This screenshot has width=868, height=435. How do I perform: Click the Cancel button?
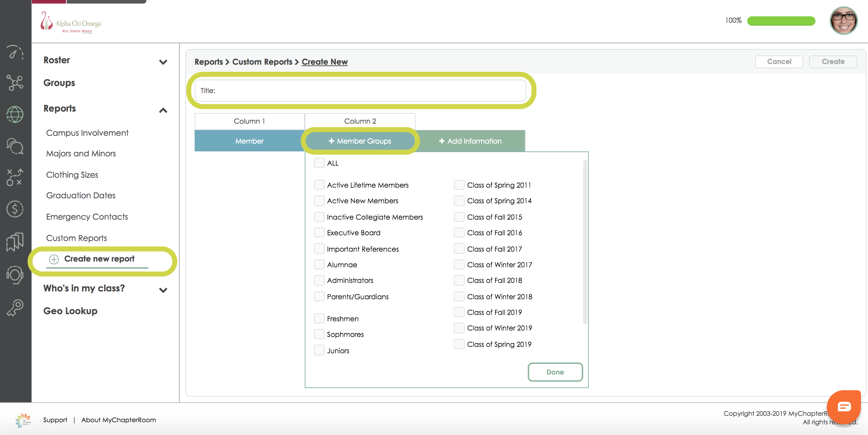[779, 61]
